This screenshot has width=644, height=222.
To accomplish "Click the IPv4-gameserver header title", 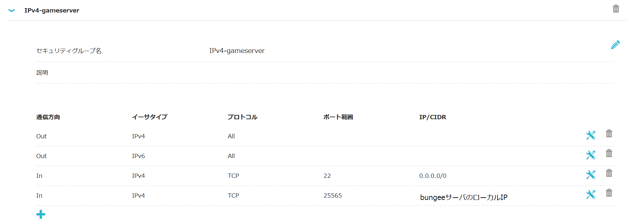I will (x=52, y=11).
